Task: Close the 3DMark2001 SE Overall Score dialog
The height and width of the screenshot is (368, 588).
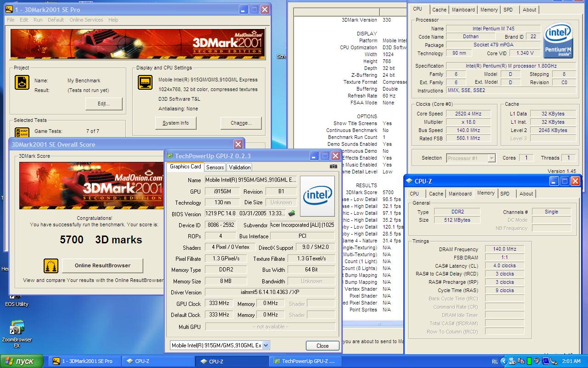Action: pos(238,144)
